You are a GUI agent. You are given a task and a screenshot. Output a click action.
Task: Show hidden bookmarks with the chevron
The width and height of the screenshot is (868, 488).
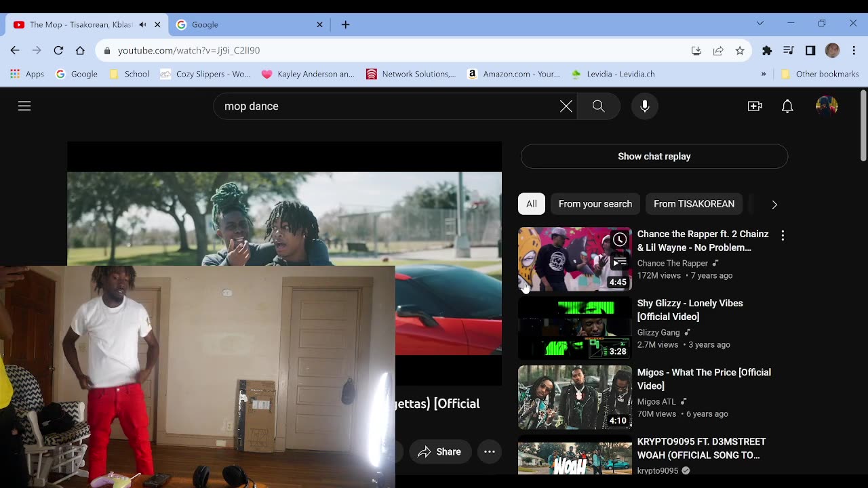tap(764, 74)
